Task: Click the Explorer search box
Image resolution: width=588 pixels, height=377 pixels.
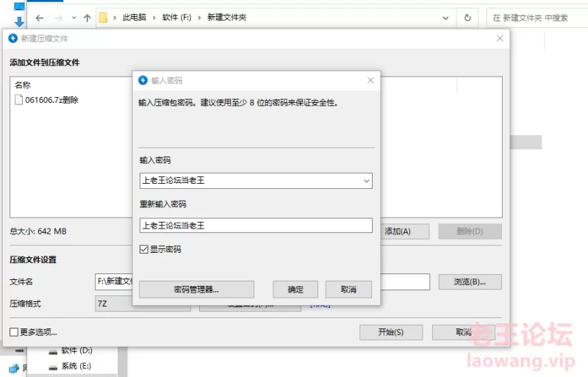Action: coord(537,18)
